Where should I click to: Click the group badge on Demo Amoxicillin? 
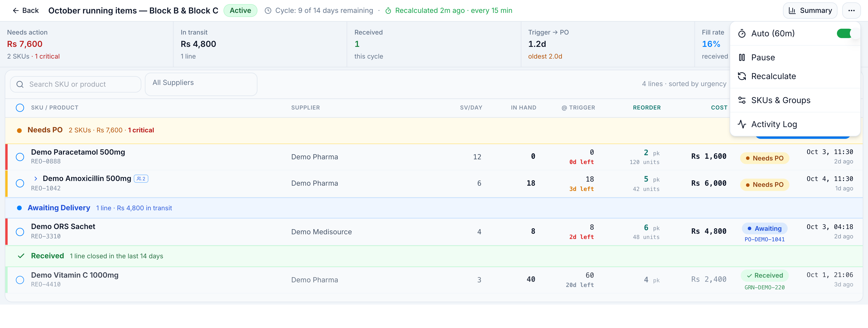coord(141,179)
